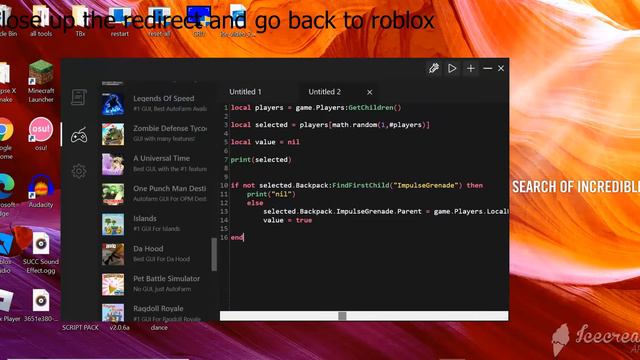Click the Islands game thumbnail
Screen dimensions: 640x360
(113, 224)
